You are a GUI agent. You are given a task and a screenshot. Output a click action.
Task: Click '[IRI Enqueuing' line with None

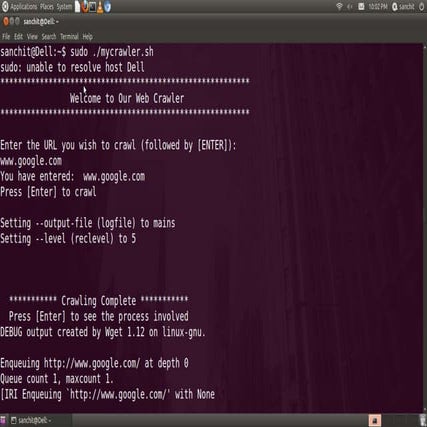(107, 394)
